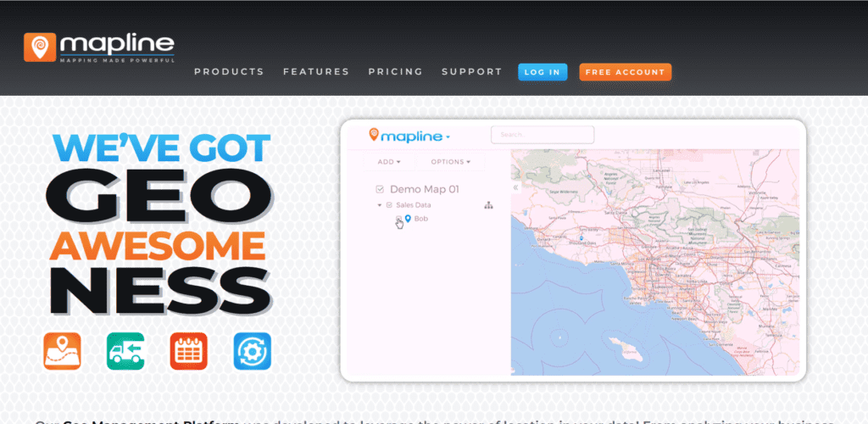Select the Sales Data label

[414, 205]
